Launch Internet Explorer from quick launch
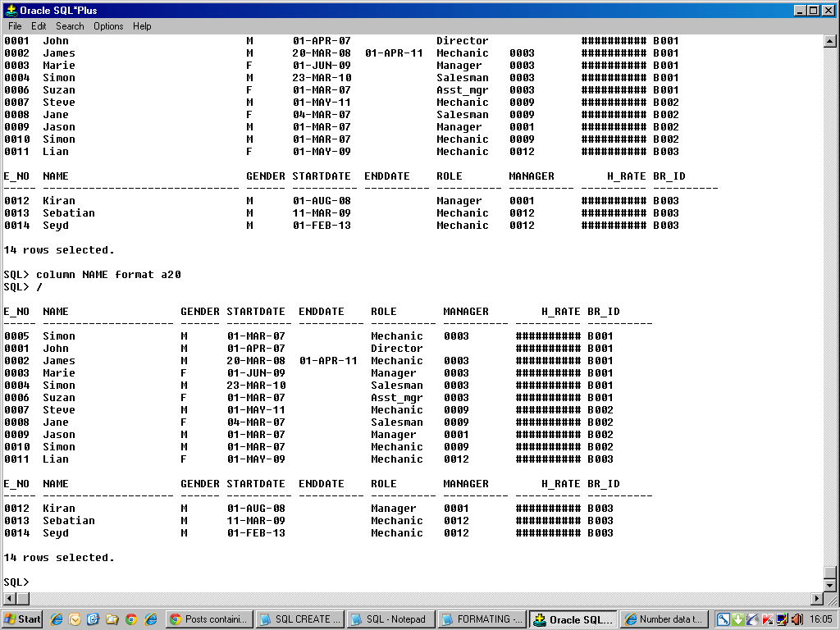The height and width of the screenshot is (630, 840). (57, 619)
